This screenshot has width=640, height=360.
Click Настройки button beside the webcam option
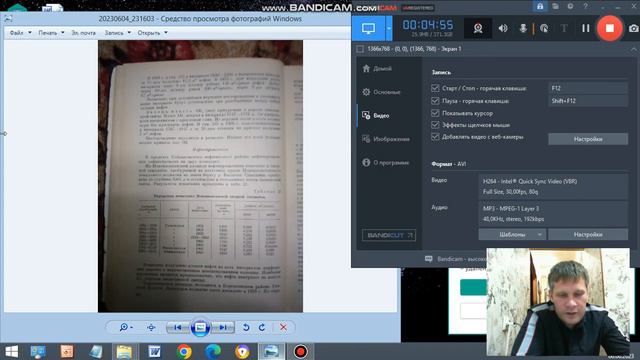tap(588, 139)
